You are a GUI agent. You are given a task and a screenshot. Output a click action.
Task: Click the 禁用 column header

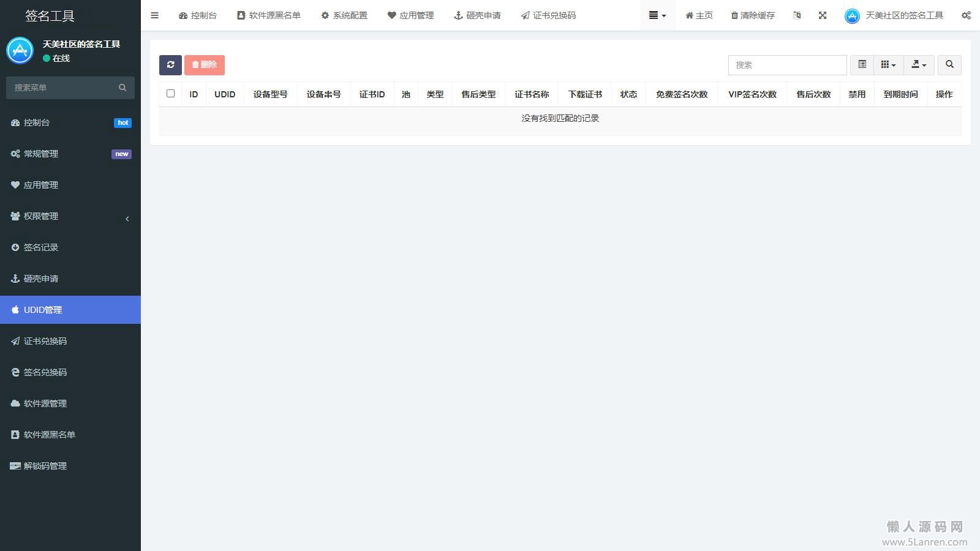pyautogui.click(x=857, y=94)
